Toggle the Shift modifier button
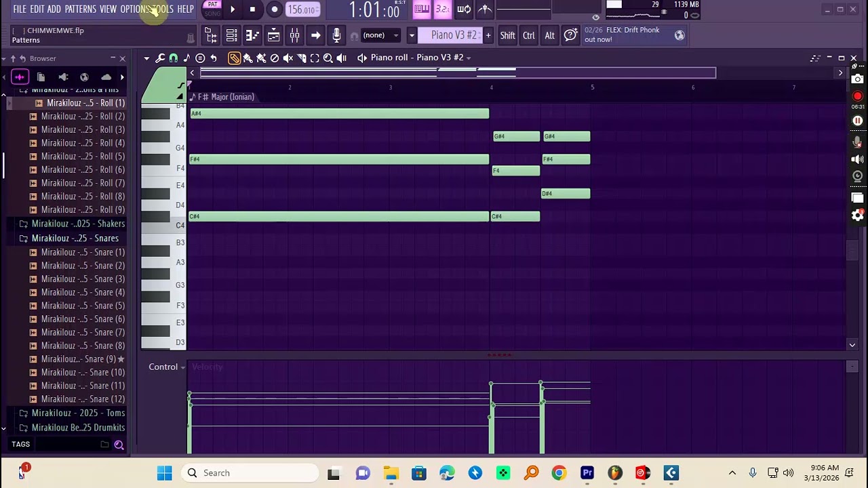Image resolution: width=868 pixels, height=488 pixels. point(507,35)
